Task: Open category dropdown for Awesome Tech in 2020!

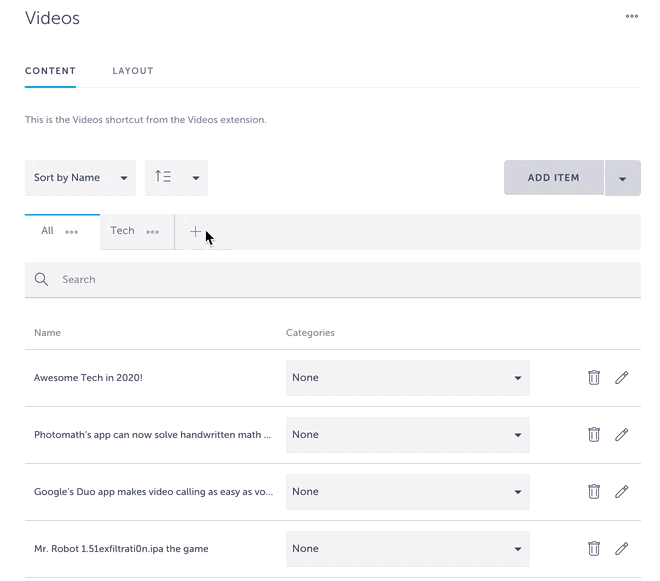Action: [x=407, y=378]
